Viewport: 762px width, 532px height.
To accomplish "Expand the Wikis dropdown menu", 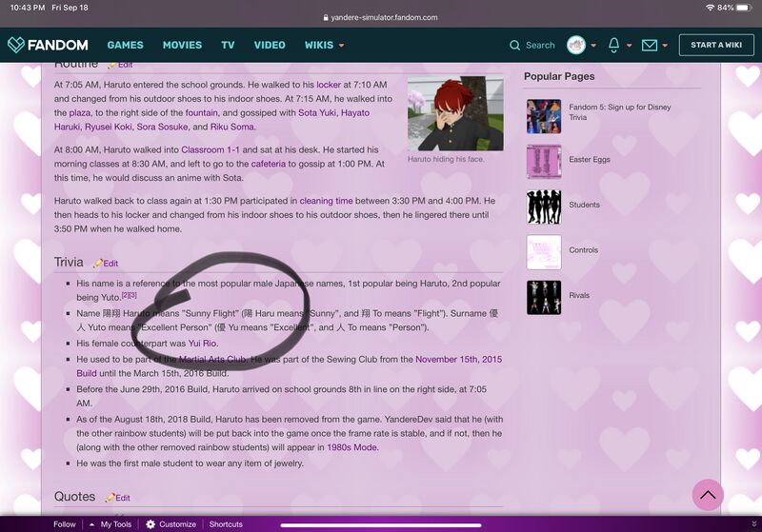I will pos(324,45).
